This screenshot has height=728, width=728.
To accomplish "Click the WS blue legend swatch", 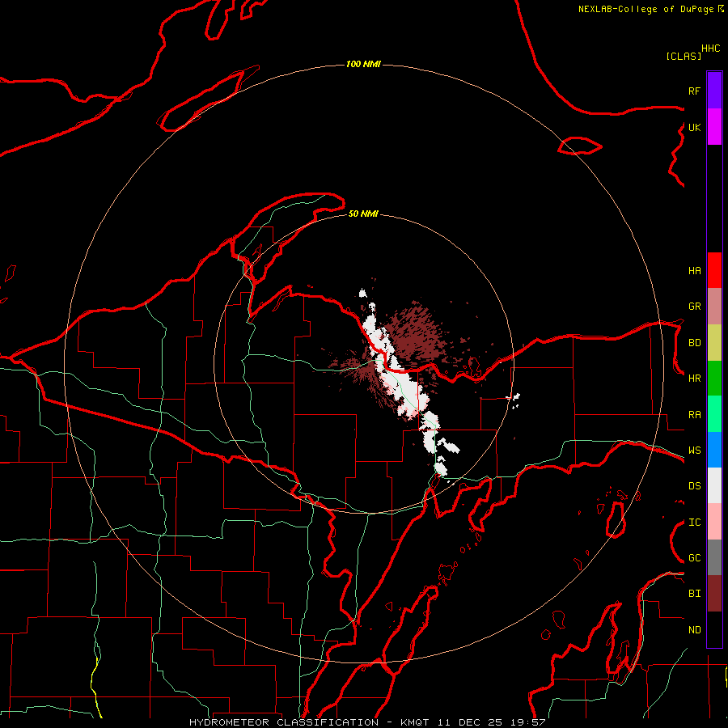I will click(714, 450).
